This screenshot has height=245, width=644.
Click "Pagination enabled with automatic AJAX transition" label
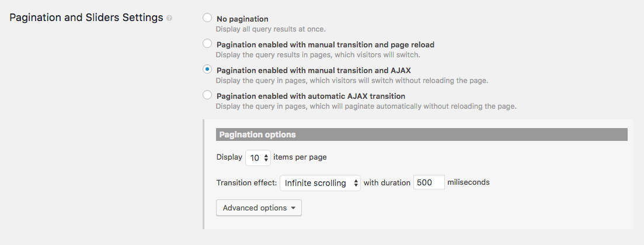coord(311,96)
